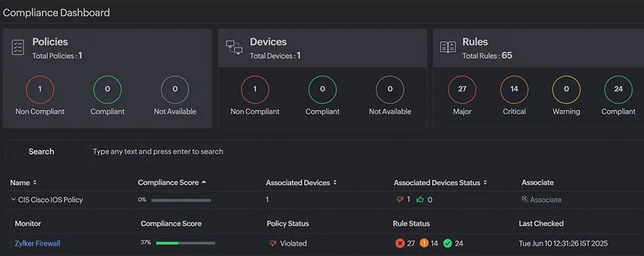Click Associated Devices value 1 in CIS row
The image size is (644, 256).
tap(267, 200)
